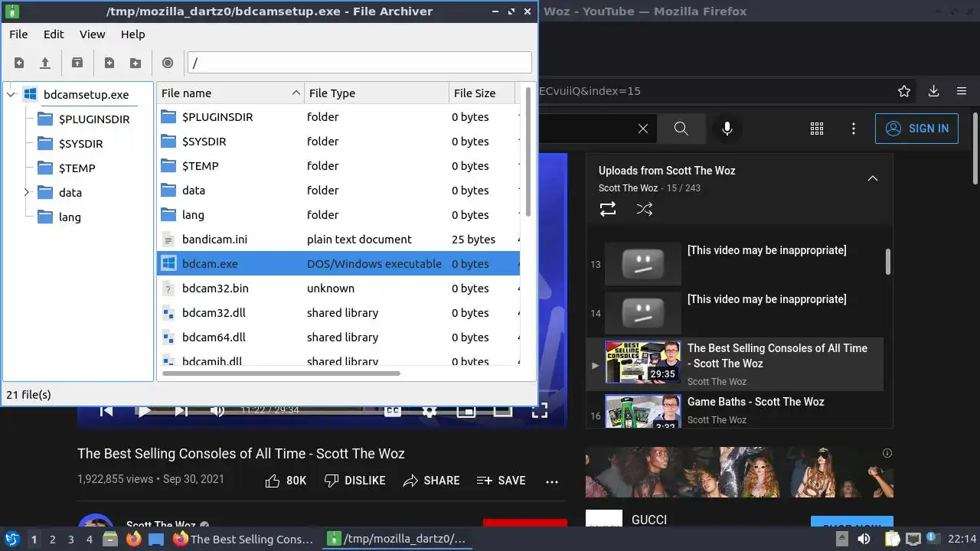Open the Help menu in File Archiver
This screenshot has width=980, height=551.
[132, 34]
